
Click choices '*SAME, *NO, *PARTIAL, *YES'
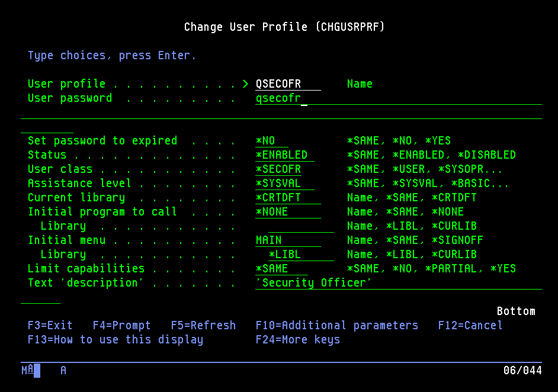point(431,269)
